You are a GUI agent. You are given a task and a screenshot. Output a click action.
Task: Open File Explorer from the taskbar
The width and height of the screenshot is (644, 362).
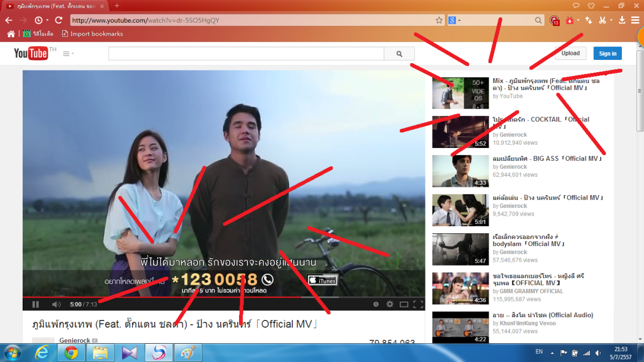[x=100, y=353]
